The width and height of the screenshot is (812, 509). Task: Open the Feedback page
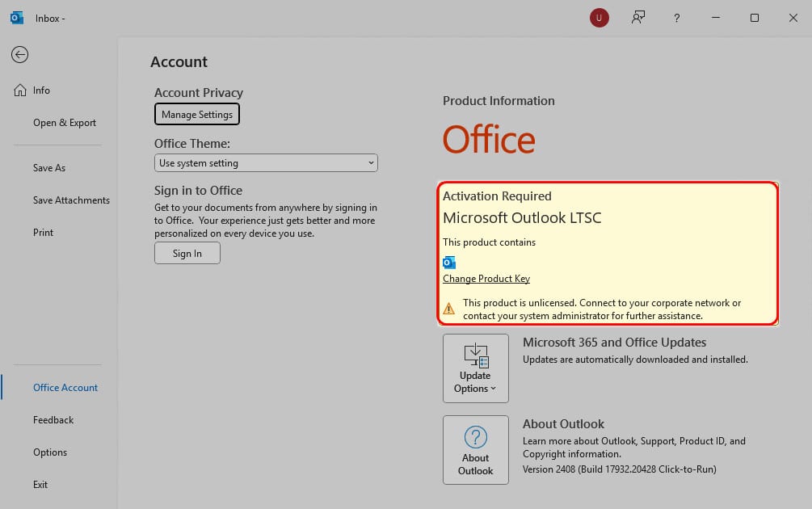tap(53, 420)
